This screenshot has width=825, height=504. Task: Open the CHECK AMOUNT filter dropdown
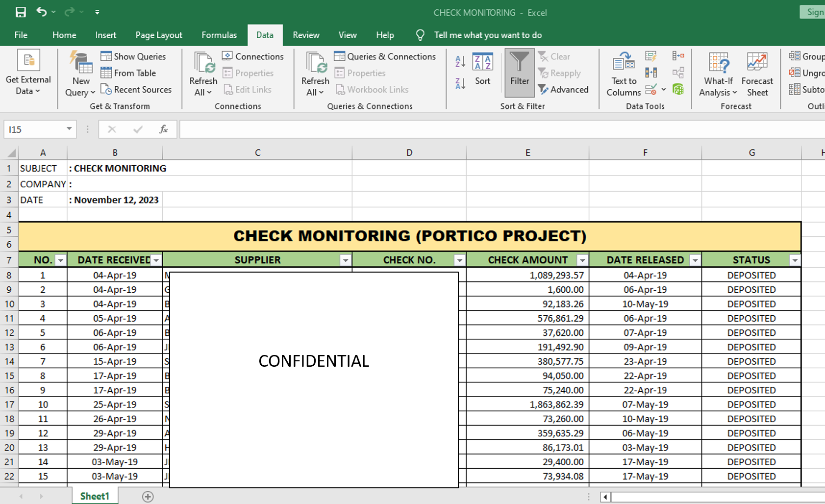(x=582, y=260)
